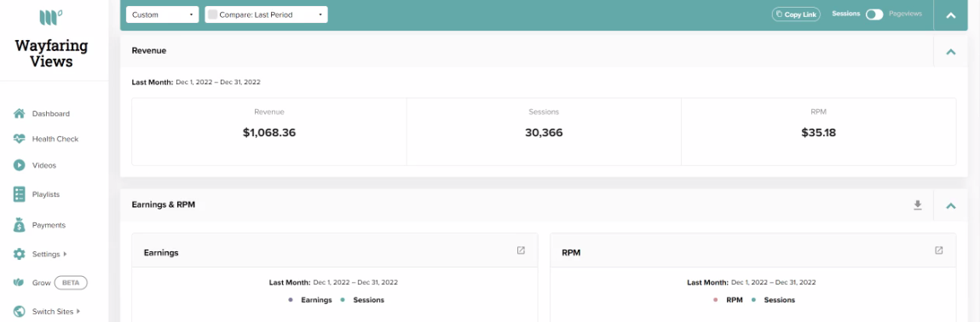Click the Playlists list icon
The height and width of the screenshot is (322, 980).
20,194
